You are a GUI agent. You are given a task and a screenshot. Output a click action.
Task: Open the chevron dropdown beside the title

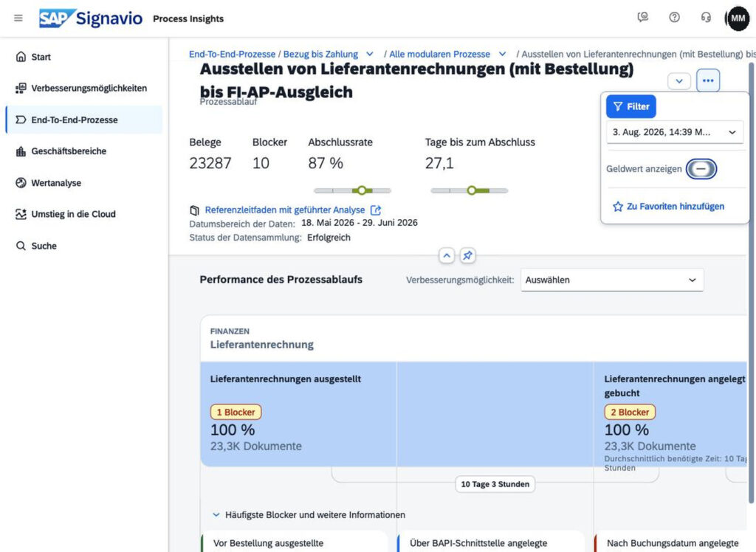pos(679,81)
